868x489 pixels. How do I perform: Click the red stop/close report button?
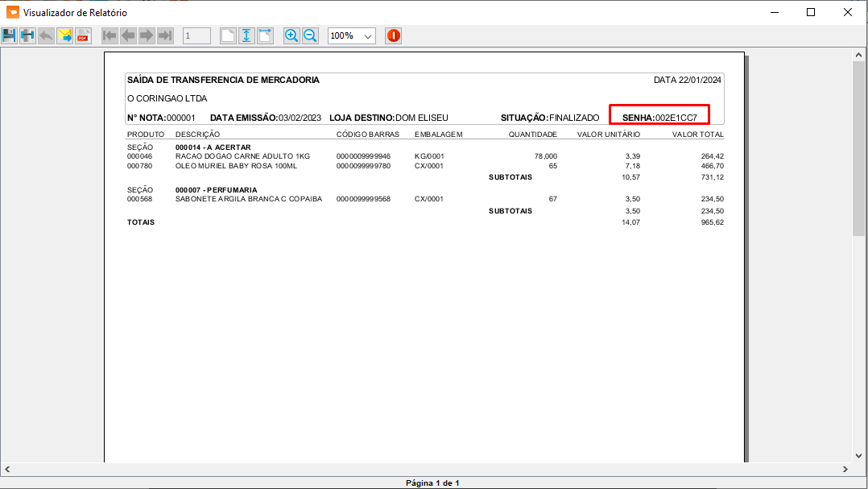point(393,36)
